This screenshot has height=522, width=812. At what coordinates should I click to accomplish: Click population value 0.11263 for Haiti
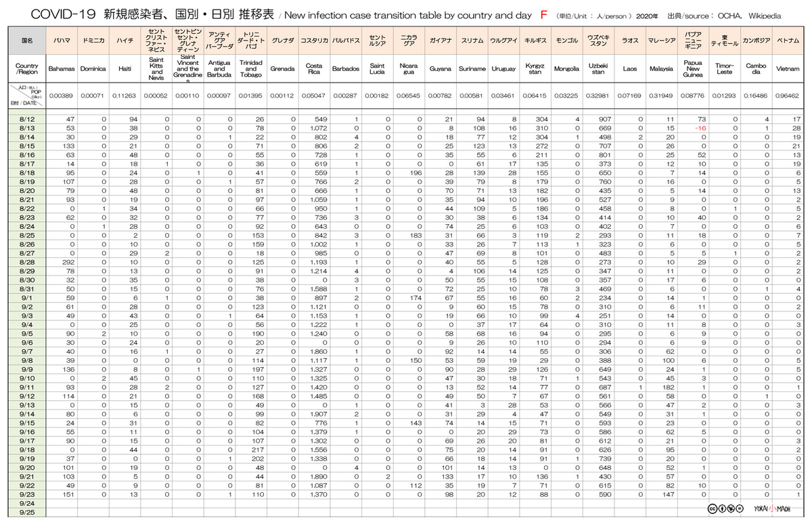(x=125, y=96)
